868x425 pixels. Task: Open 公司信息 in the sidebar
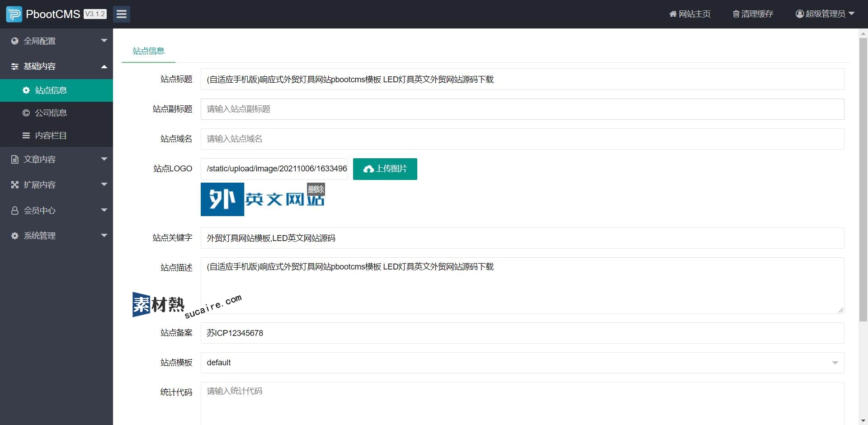tap(51, 113)
